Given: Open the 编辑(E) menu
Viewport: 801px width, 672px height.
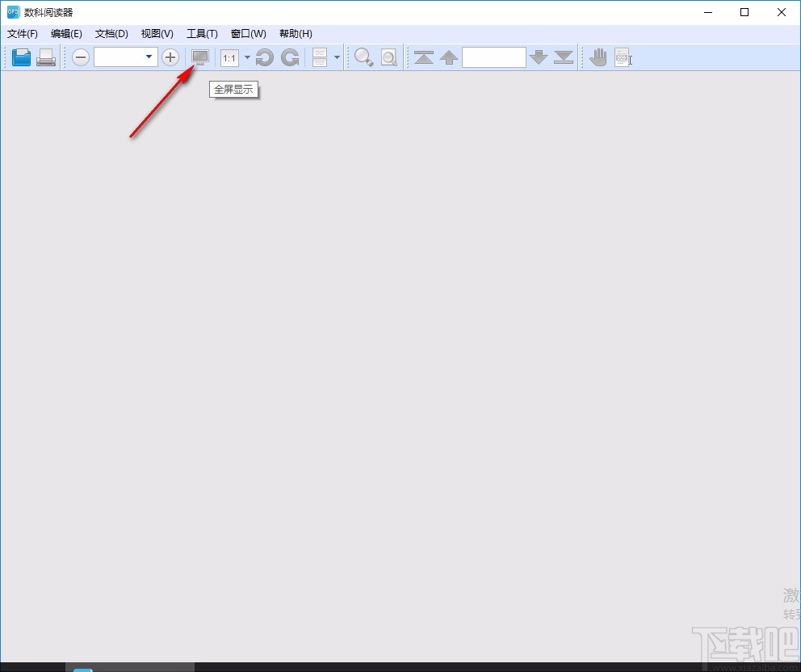Looking at the screenshot, I should [66, 34].
